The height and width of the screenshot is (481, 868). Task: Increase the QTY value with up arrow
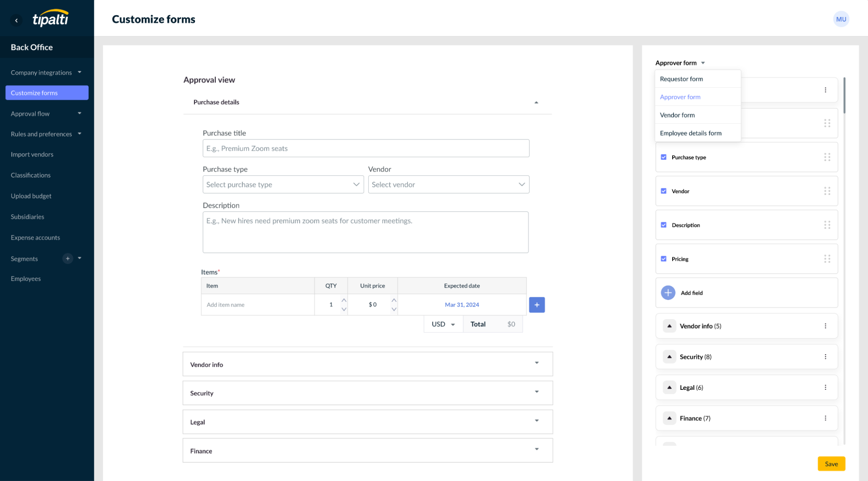click(344, 300)
